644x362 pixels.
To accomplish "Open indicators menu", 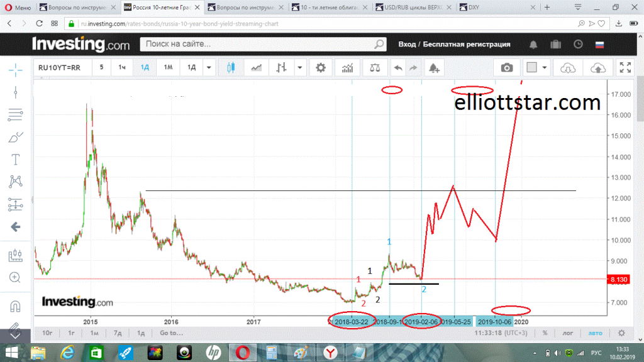I will pos(347,68).
